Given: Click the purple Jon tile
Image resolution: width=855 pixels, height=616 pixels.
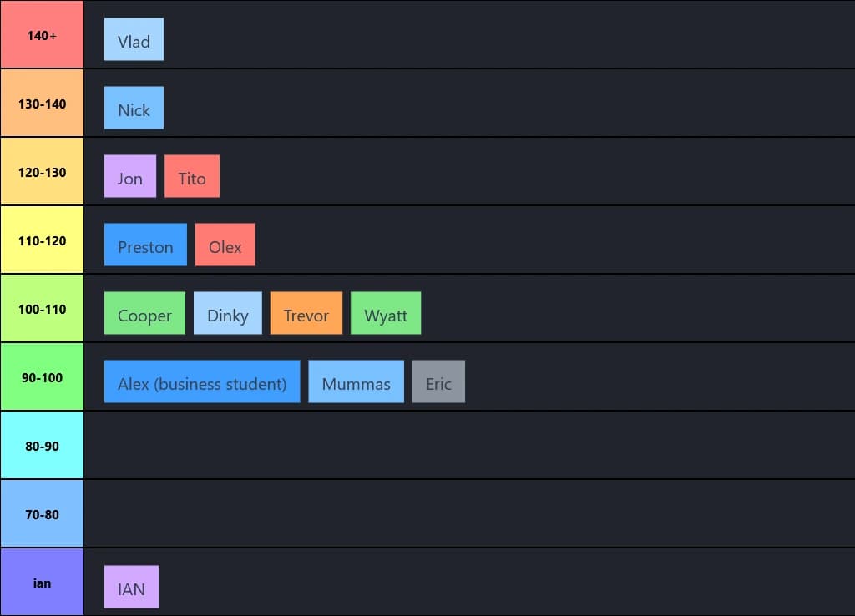Looking at the screenshot, I should pyautogui.click(x=129, y=176).
